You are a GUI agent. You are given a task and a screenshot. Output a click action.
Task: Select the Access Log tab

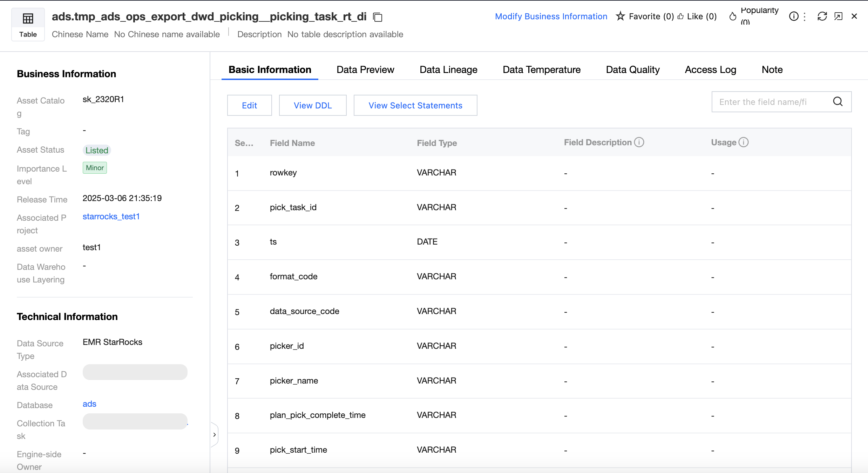click(x=710, y=69)
